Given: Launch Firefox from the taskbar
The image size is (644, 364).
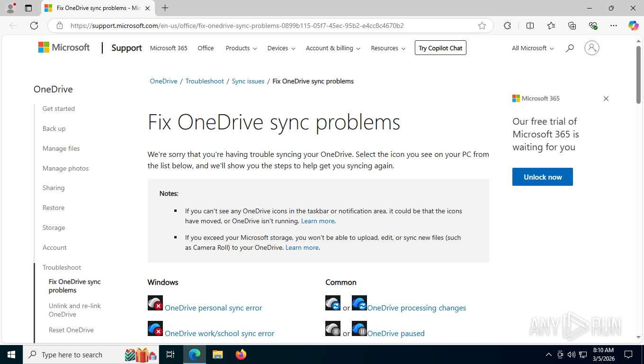Looking at the screenshot, I should [x=241, y=355].
